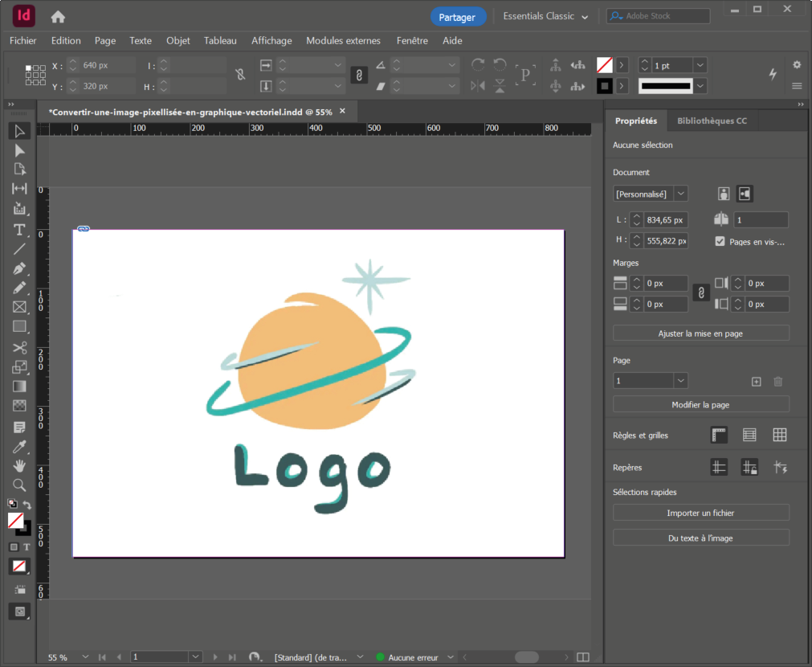Select the Rectangle Frame tool
Screen dimensions: 812x667
click(20, 307)
